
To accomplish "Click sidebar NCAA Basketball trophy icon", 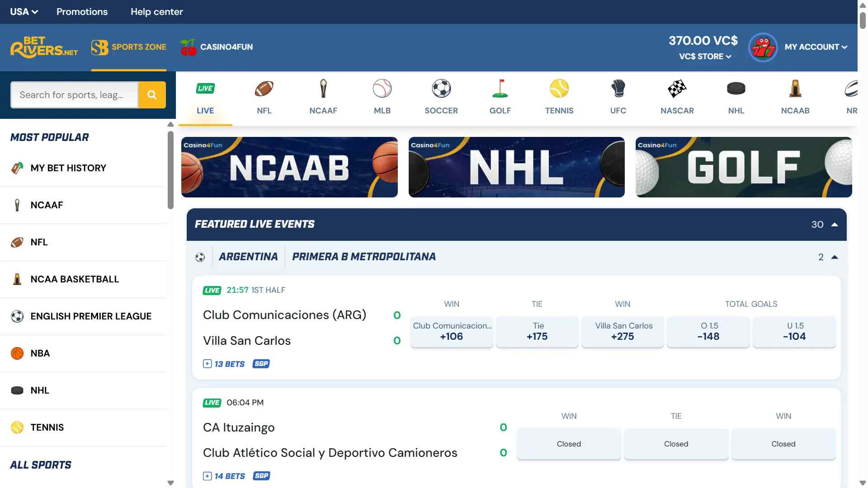I will tap(17, 279).
